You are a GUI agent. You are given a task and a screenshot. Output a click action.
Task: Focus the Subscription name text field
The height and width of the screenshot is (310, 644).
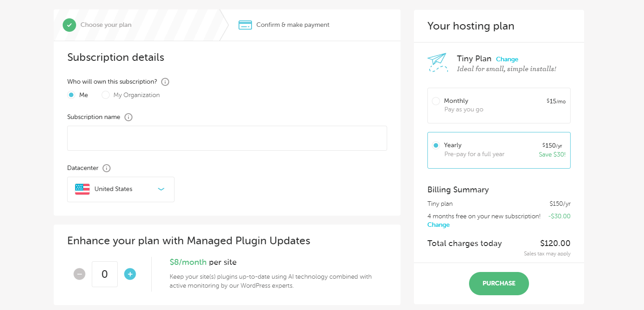pyautogui.click(x=227, y=138)
